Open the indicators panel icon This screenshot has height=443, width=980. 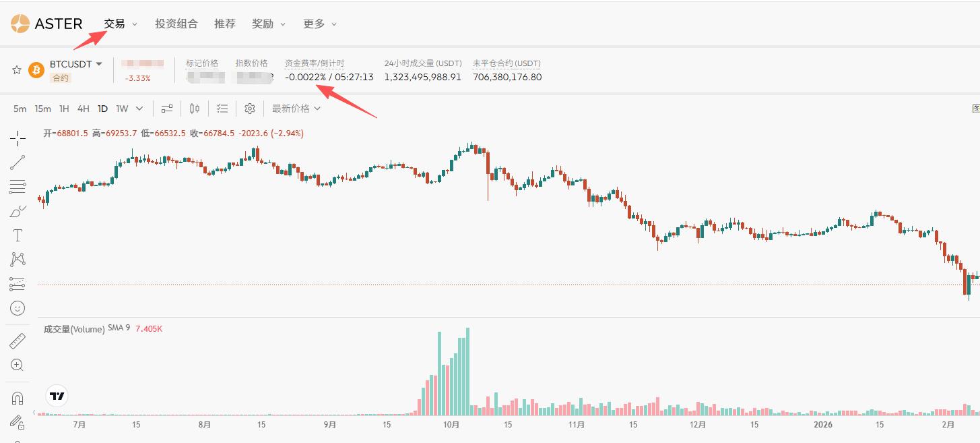click(x=222, y=108)
